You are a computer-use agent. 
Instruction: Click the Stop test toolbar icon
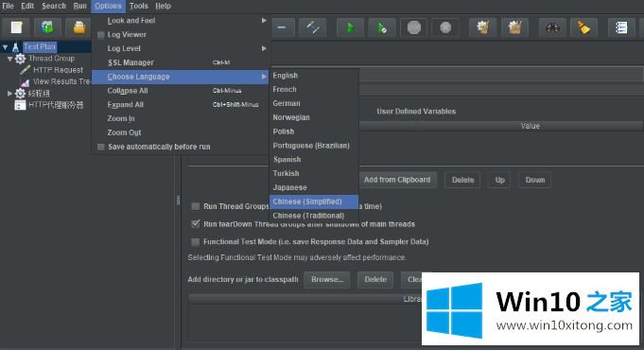pos(414,27)
